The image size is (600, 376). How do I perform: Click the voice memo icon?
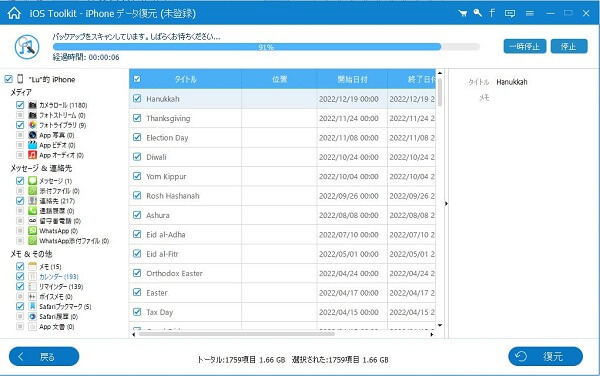[x=33, y=296]
